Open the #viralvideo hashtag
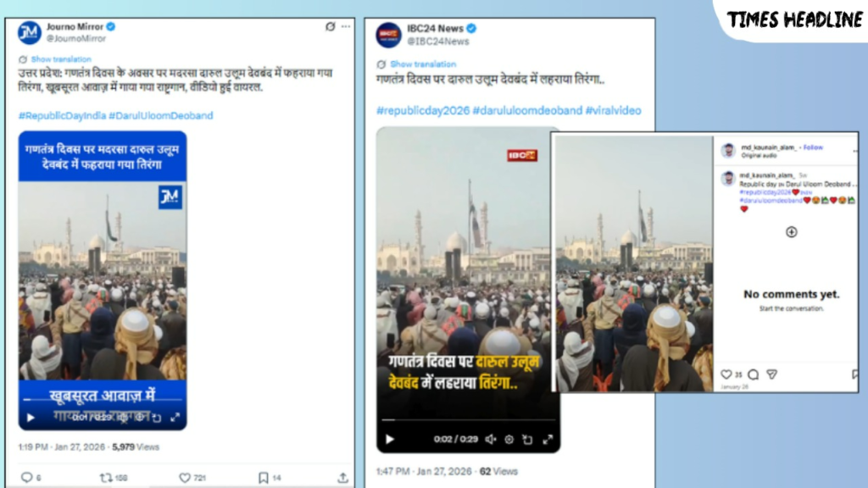868x488 pixels. click(614, 111)
